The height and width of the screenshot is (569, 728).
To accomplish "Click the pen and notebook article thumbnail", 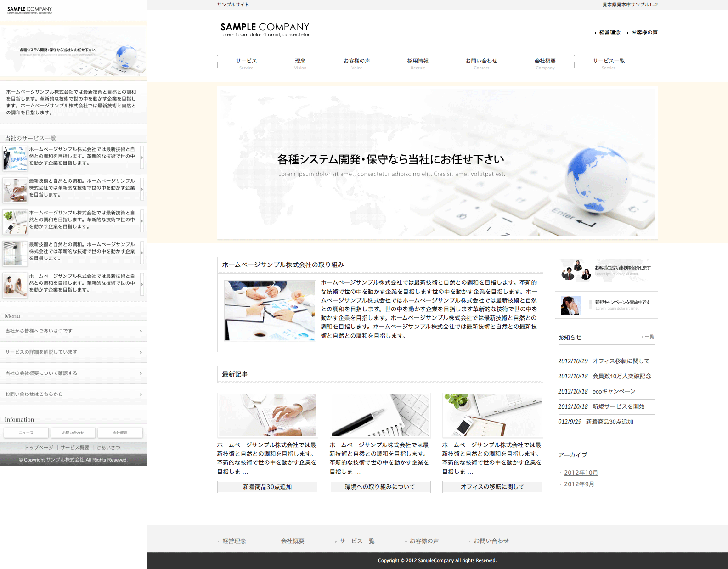I will tap(380, 415).
